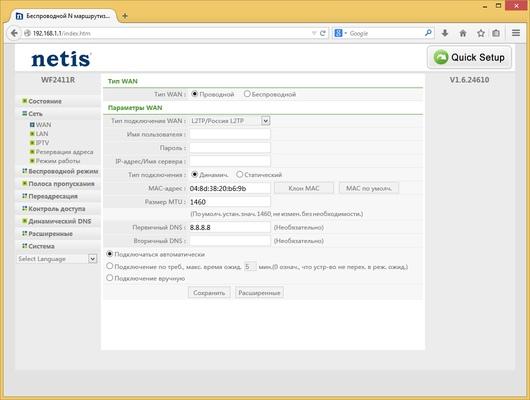Open the address bar history dropdown arrow

(x=314, y=33)
